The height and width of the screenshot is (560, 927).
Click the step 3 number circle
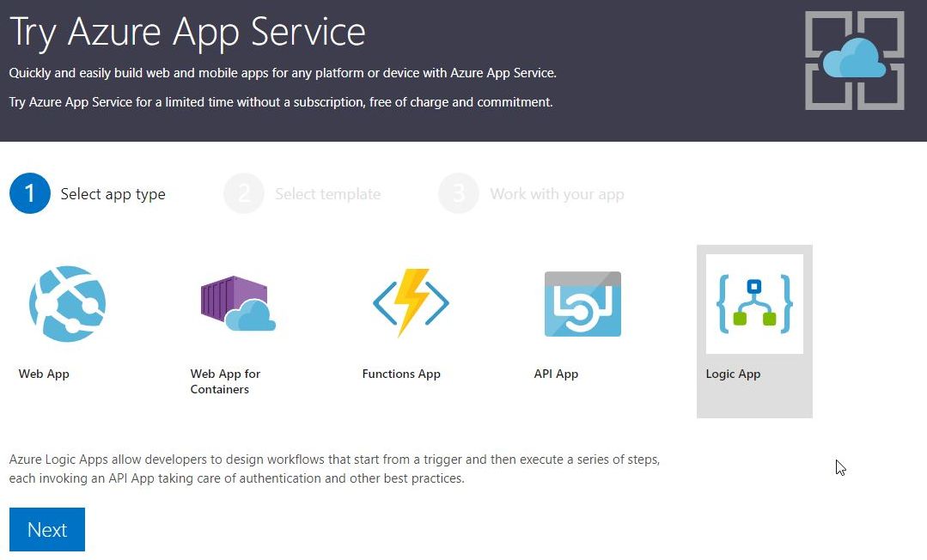pyautogui.click(x=459, y=194)
